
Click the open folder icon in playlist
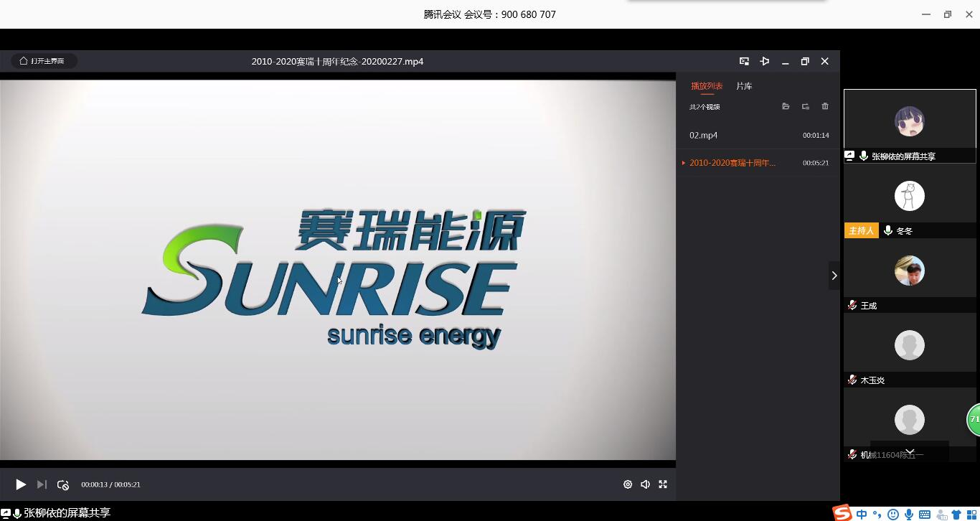point(786,106)
